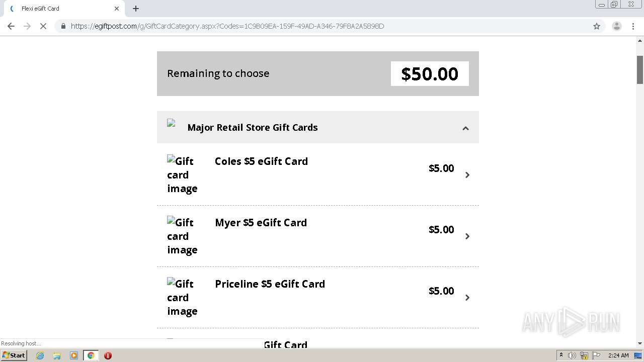
Task: Open the Chrome three-dot menu
Action: click(x=633, y=26)
